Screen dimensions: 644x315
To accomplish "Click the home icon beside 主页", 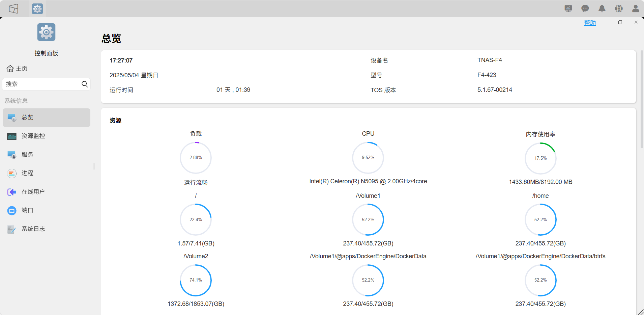I will click(10, 69).
